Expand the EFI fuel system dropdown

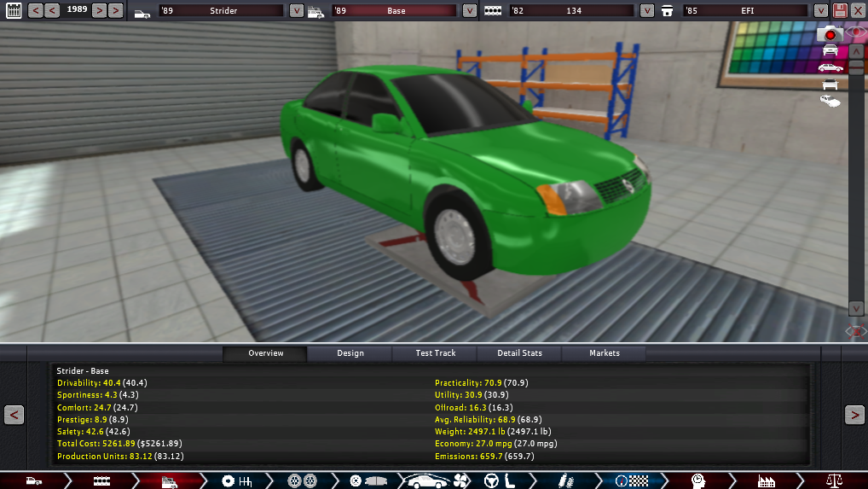point(819,10)
